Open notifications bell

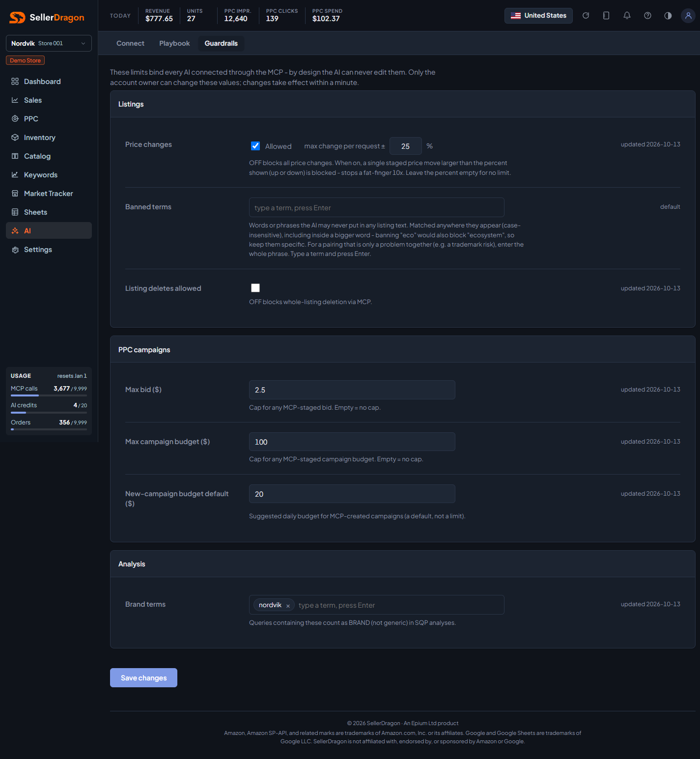point(627,16)
